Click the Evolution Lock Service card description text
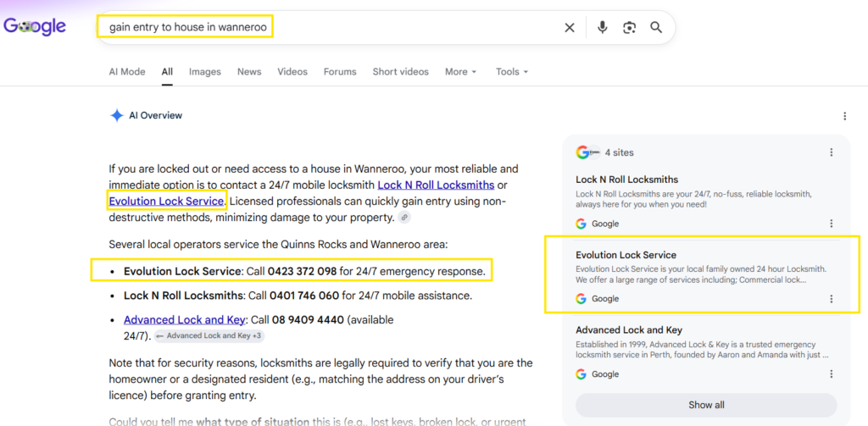Image resolution: width=868 pixels, height=426 pixels. click(x=701, y=275)
